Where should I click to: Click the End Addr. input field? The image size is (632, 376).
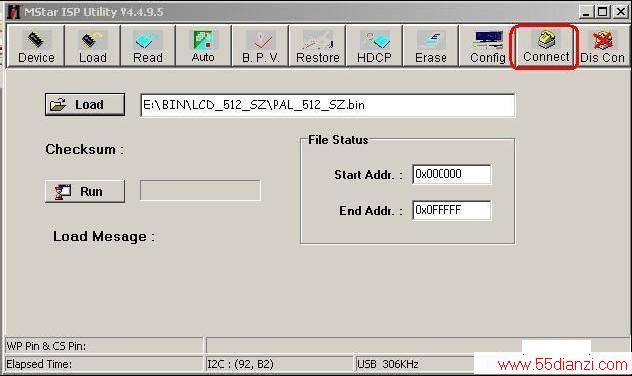[x=451, y=210]
